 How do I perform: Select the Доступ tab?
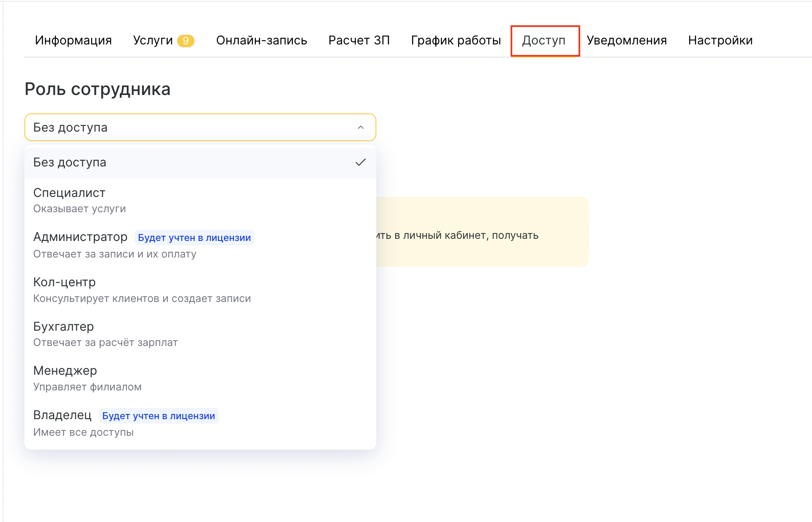pyautogui.click(x=544, y=41)
